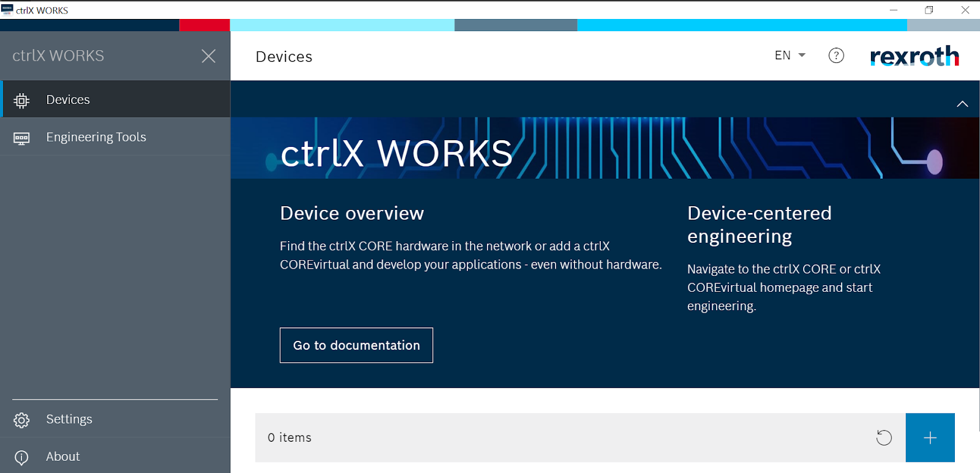Click the Engineering Tools monitor icon

click(x=21, y=138)
